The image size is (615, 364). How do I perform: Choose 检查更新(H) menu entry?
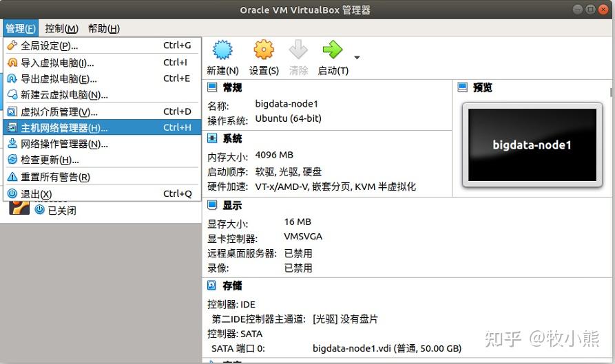coord(102,160)
